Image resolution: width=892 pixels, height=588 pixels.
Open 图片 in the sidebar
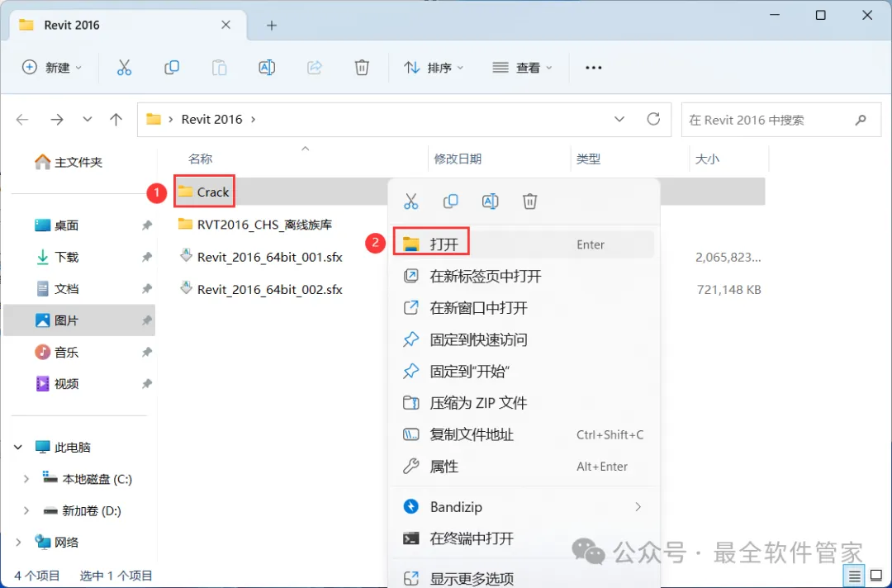79,320
